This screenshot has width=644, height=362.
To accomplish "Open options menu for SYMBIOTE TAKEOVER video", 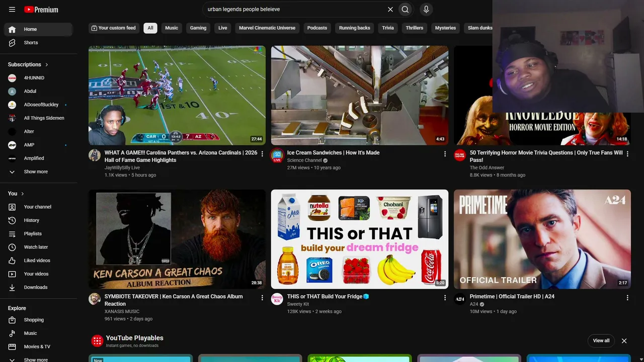I will click(x=262, y=298).
